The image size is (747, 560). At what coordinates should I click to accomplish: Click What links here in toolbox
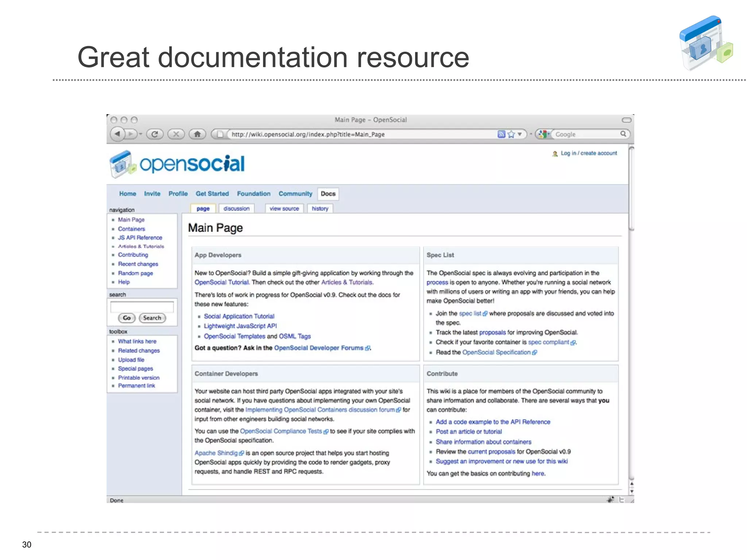pyautogui.click(x=137, y=341)
